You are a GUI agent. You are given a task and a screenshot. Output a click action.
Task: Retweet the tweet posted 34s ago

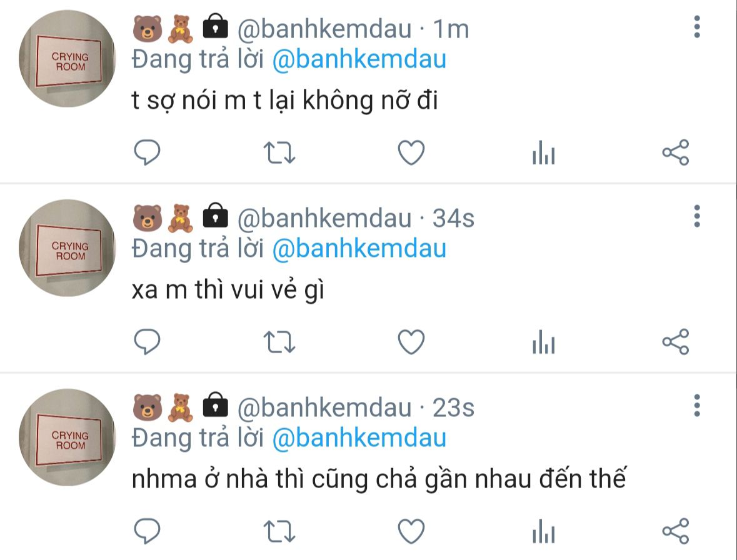[279, 342]
